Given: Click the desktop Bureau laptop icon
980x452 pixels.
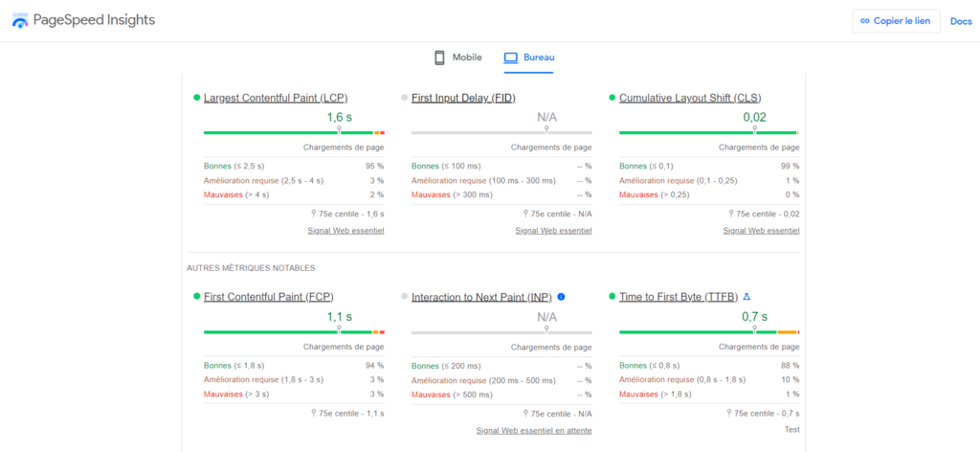Looking at the screenshot, I should [x=511, y=57].
